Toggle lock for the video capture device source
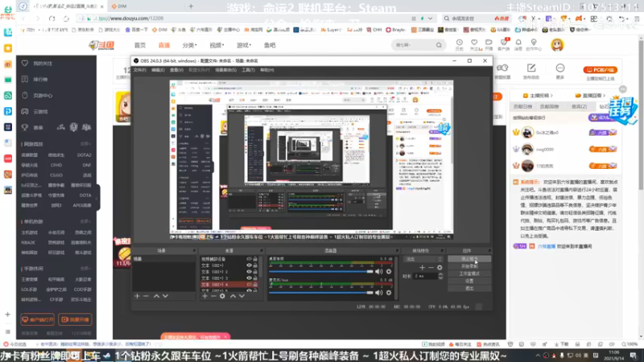644x362 pixels. [255, 259]
